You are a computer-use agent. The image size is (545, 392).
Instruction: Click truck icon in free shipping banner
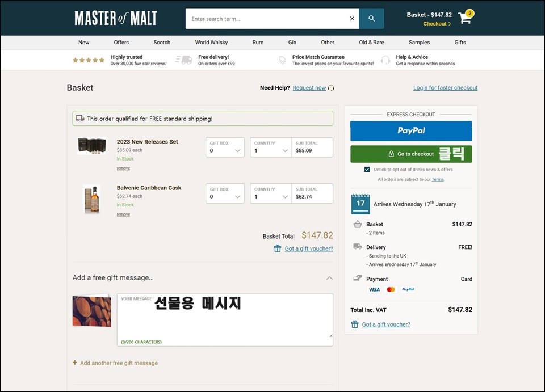point(80,119)
